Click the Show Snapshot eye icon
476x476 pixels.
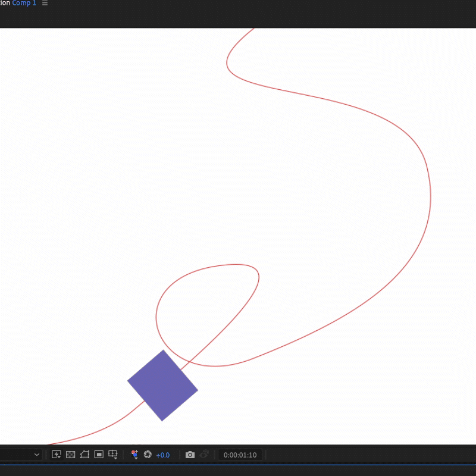coord(204,455)
